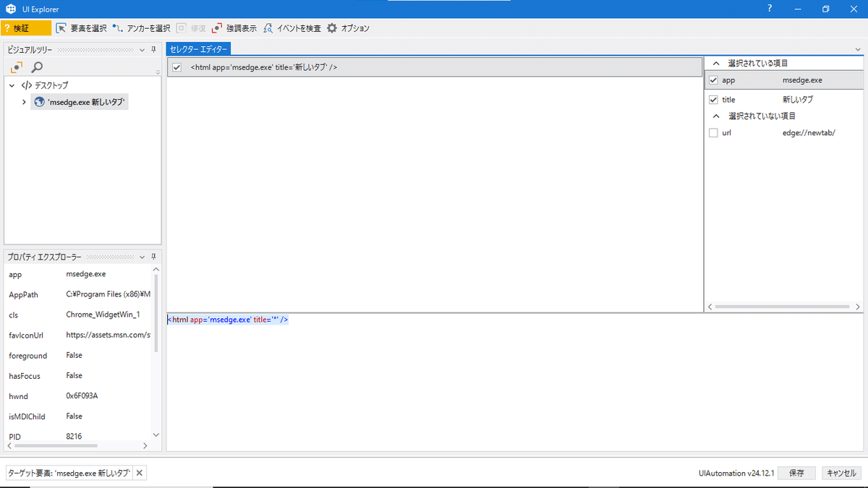Collapse the 選択されていない項目 section
This screenshot has width=868, height=488.
tap(716, 116)
